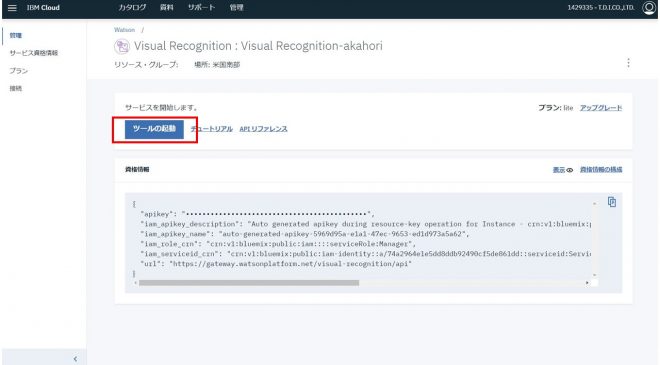Open the three-dot overflow actions menu
Viewport: 660px width, 365px height.
click(628, 63)
